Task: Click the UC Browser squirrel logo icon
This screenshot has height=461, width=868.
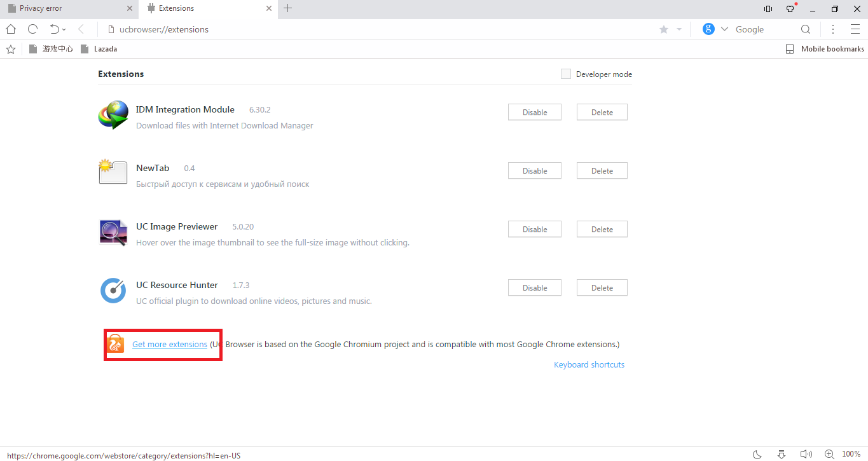Action: pos(115,343)
